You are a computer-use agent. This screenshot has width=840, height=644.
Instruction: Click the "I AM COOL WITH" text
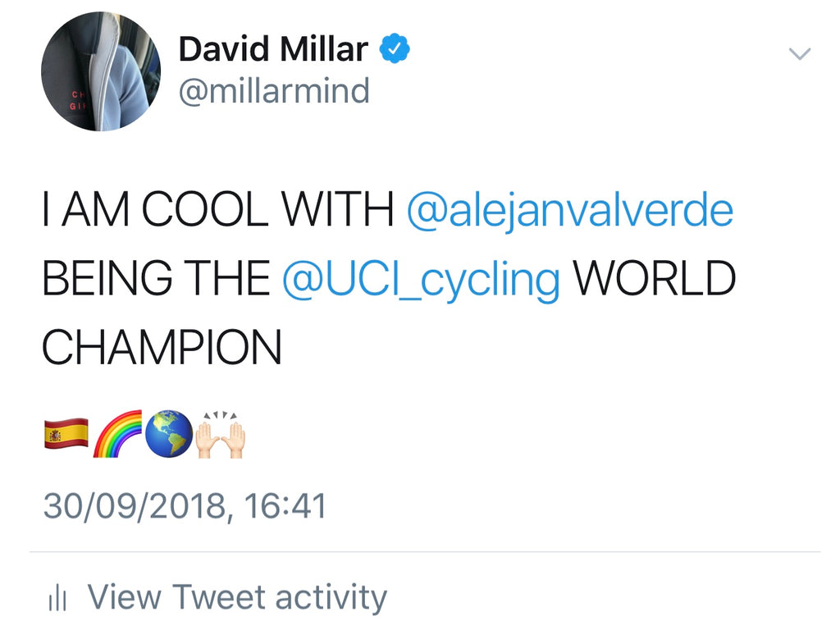(217, 211)
